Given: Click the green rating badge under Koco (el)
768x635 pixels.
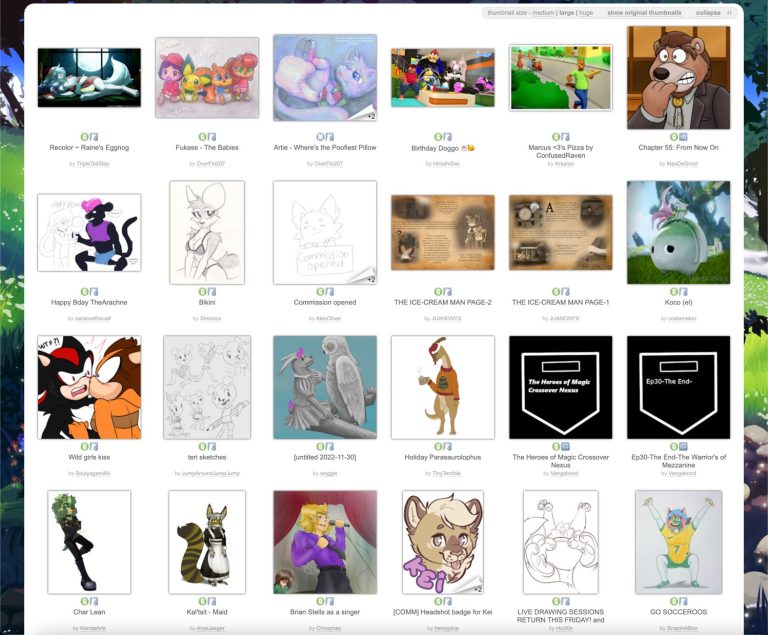Looking at the screenshot, I should pyautogui.click(x=674, y=292).
